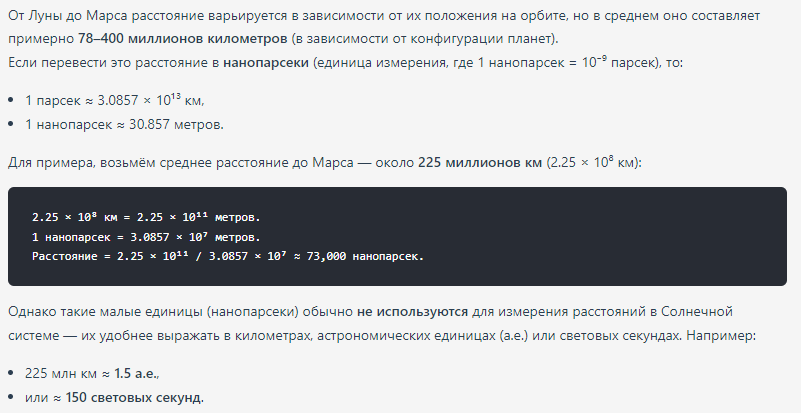The image size is (801, 413).
Task: Click the bold value '1.5 а.е.'
Action: [x=136, y=374]
